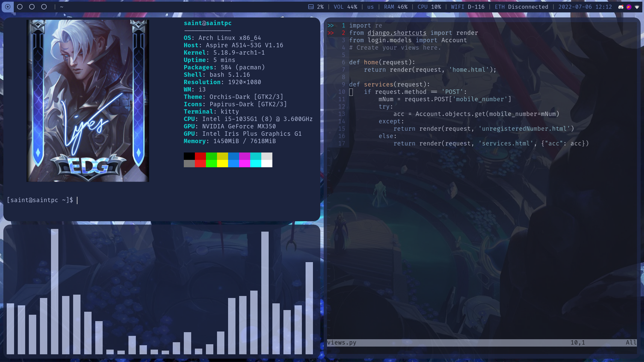
Task: Click the 'def home(request):' line in vim
Action: coord(382,62)
